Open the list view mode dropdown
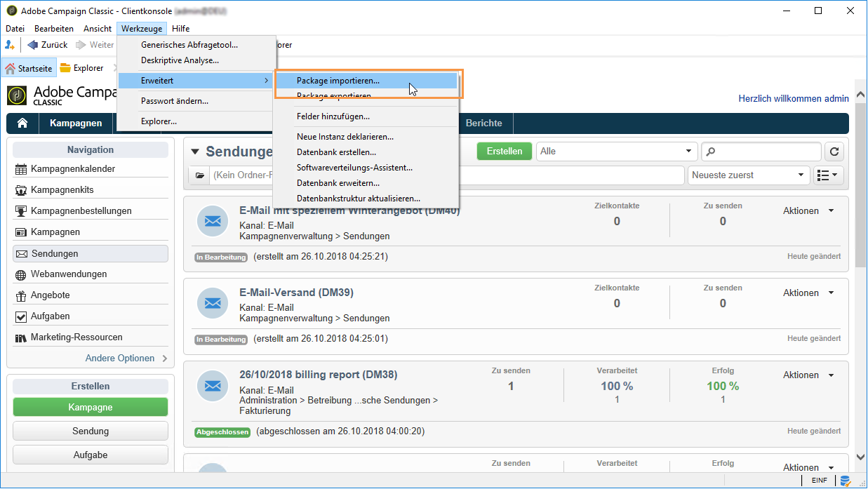This screenshot has width=868, height=489. pyautogui.click(x=829, y=175)
